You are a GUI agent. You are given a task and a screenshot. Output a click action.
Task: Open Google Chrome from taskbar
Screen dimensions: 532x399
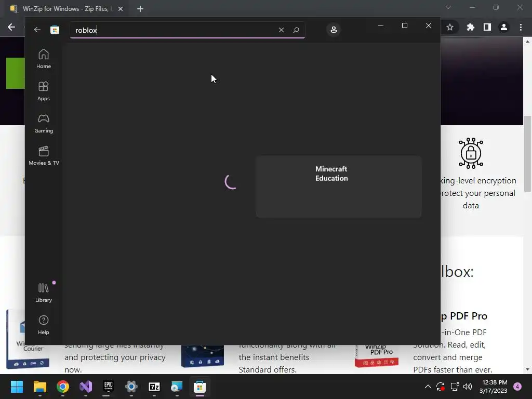[63, 387]
